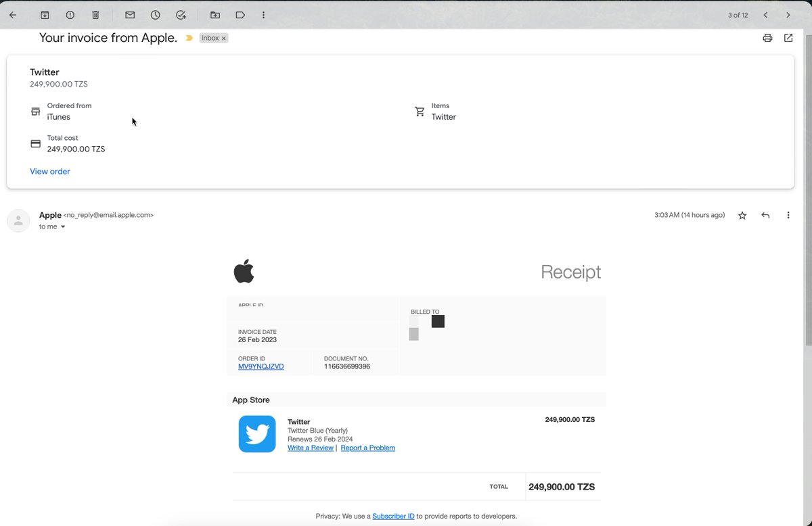
Task: Click 'Twitter Blue (Yearly)' text
Action: click(318, 431)
